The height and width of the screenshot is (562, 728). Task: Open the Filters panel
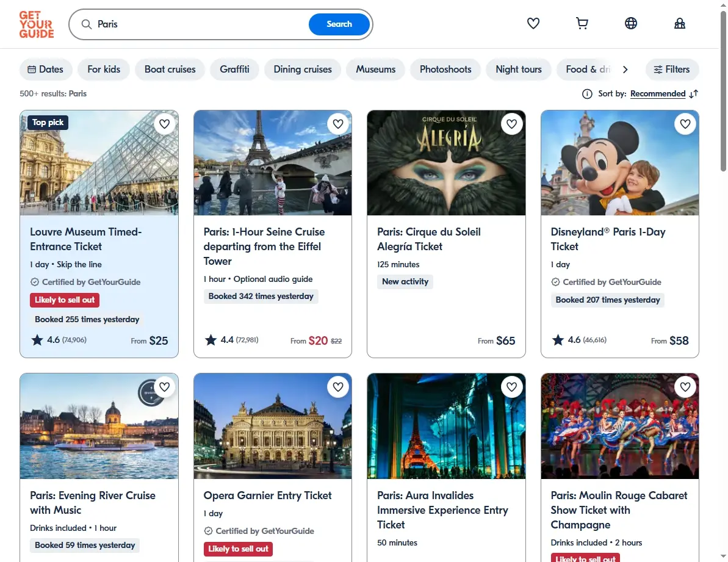click(x=672, y=69)
